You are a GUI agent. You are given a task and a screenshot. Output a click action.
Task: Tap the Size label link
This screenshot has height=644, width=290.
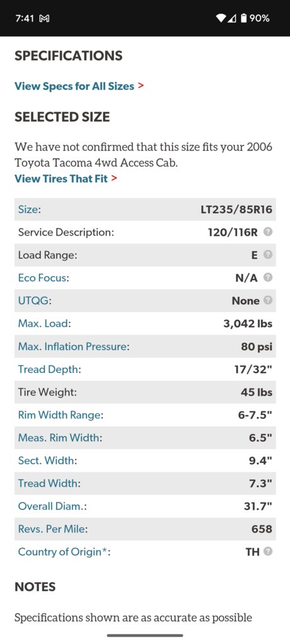click(28, 209)
